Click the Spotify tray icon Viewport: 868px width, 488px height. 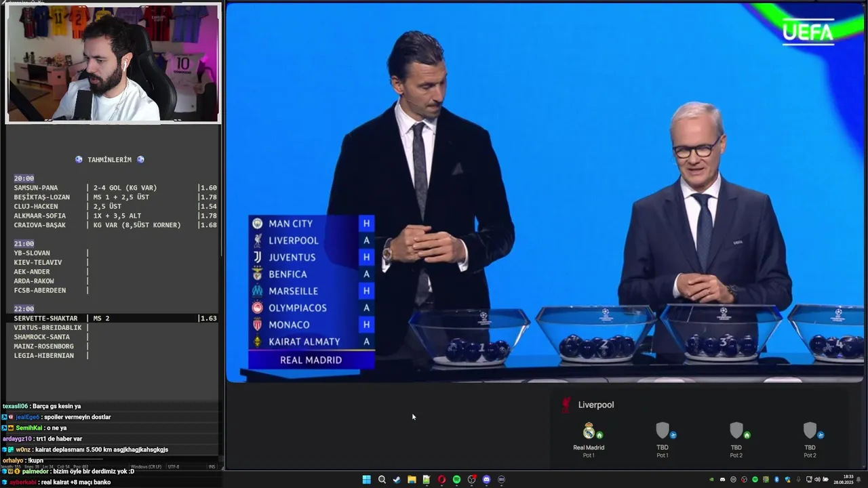pos(755,479)
